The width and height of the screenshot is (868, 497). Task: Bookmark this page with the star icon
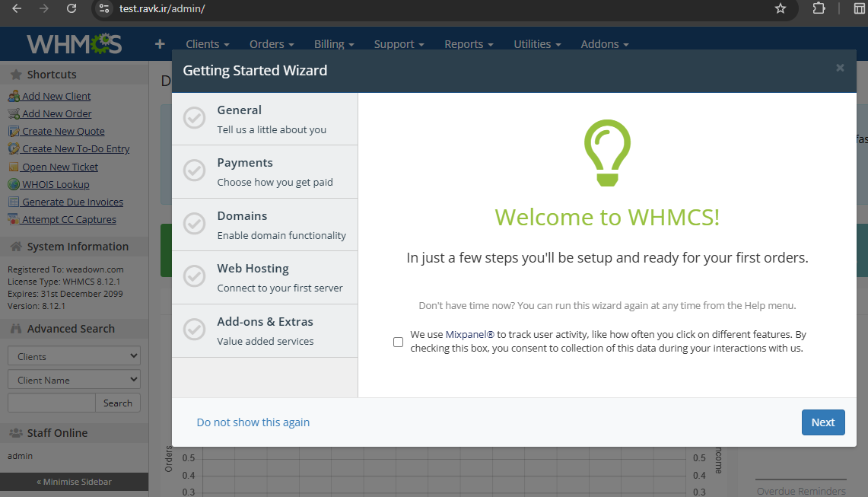coord(780,8)
